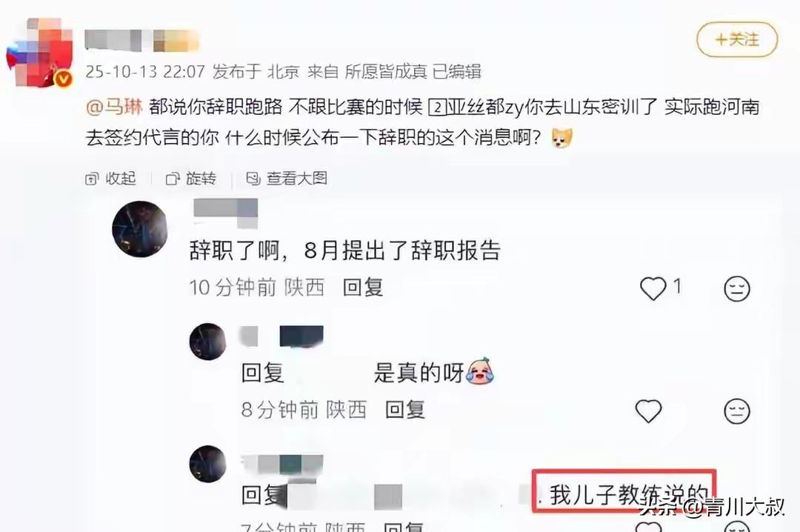The image size is (800, 532).
Task: Follow the poster with +关注 button
Action: tap(737, 39)
